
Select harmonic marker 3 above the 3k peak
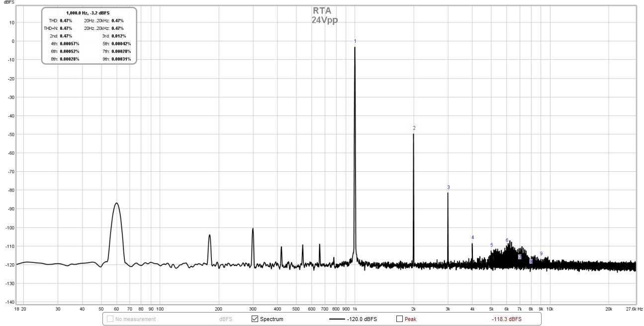(x=448, y=187)
